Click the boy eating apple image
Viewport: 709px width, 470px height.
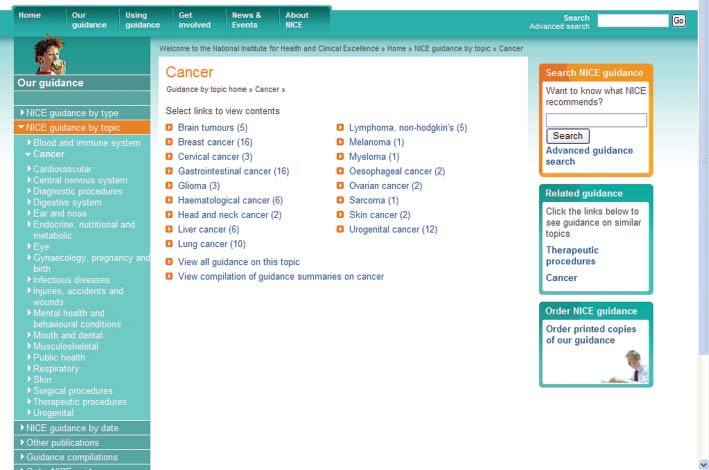[x=50, y=55]
